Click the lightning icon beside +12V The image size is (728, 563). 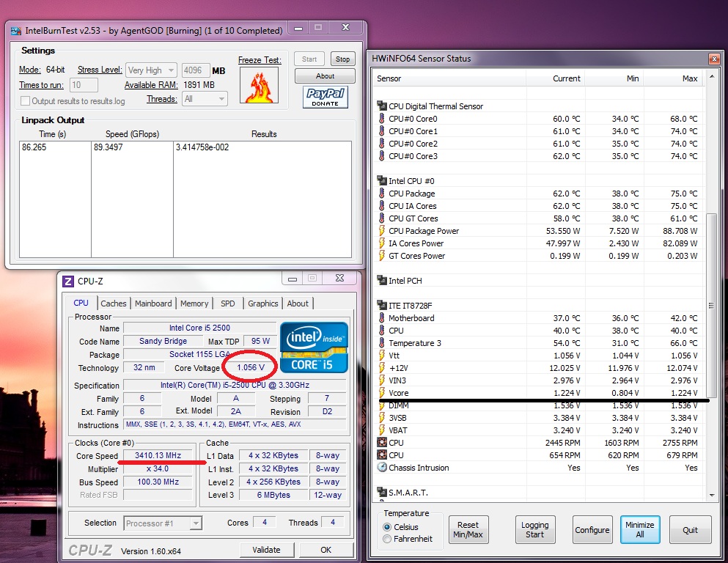tap(382, 367)
